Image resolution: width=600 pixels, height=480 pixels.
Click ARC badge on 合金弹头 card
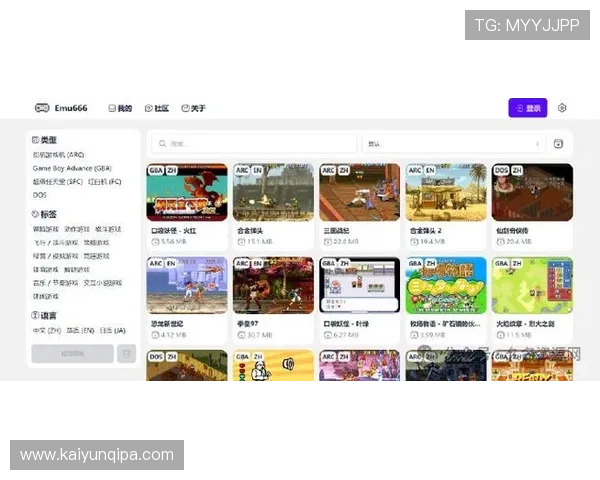242,170
